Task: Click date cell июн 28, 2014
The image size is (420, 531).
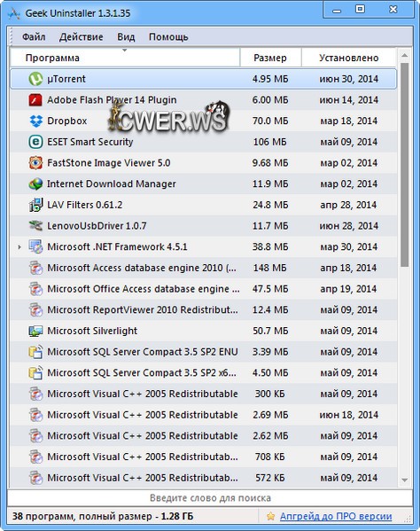Action: click(348, 226)
